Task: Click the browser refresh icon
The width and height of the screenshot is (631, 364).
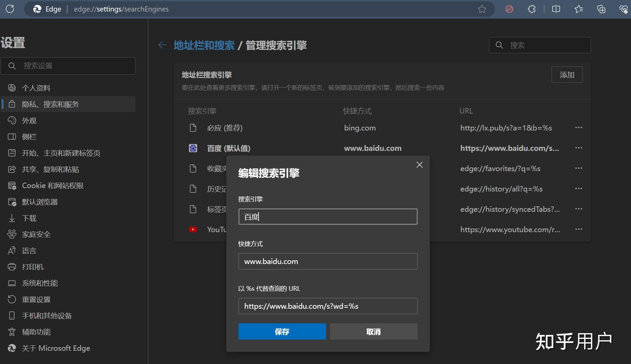Action: tap(10, 9)
